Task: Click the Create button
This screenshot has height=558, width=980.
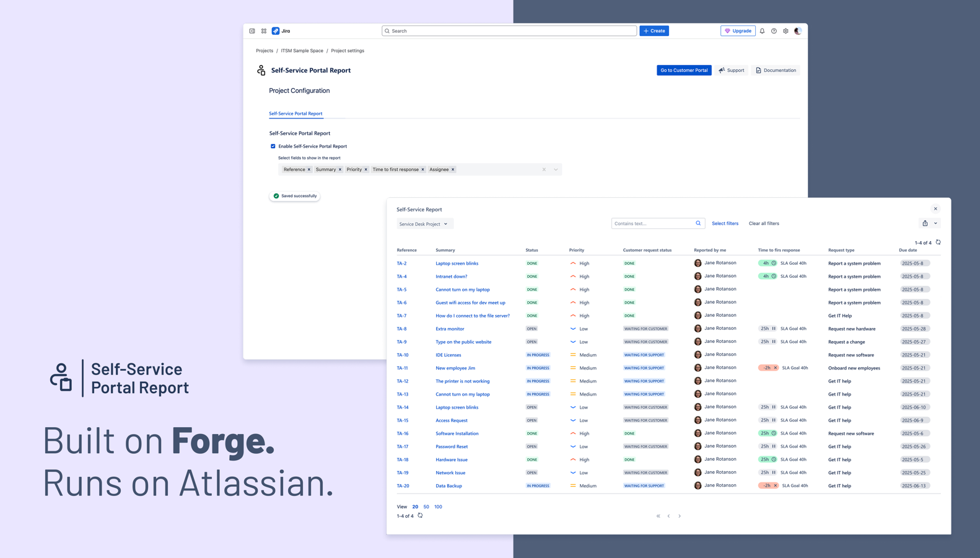Action: [654, 31]
